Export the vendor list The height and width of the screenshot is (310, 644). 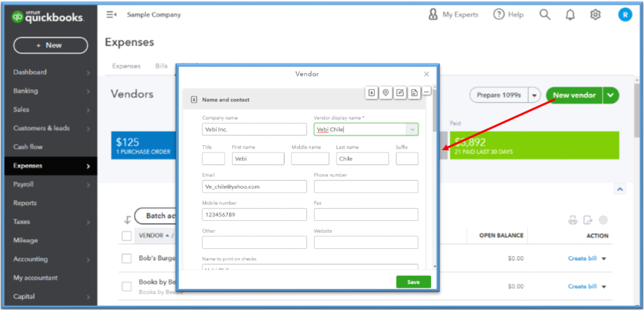coord(588,220)
